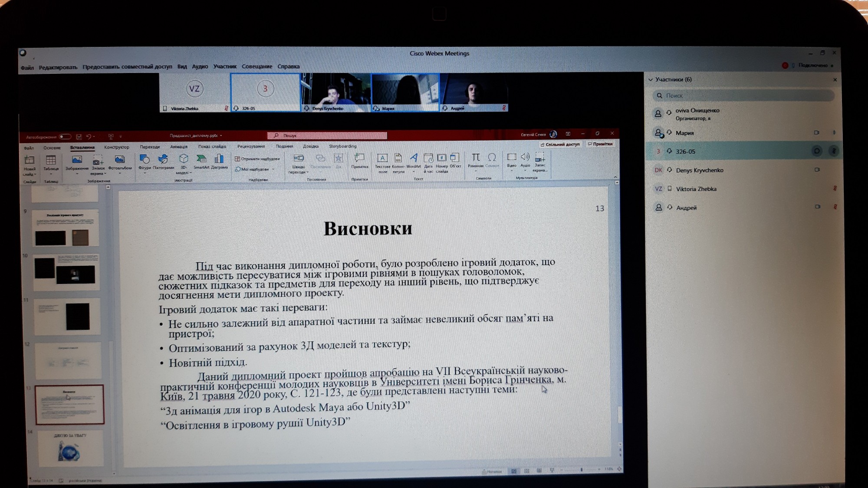Insert a Table from the PowerPoint ribbon

coord(51,165)
